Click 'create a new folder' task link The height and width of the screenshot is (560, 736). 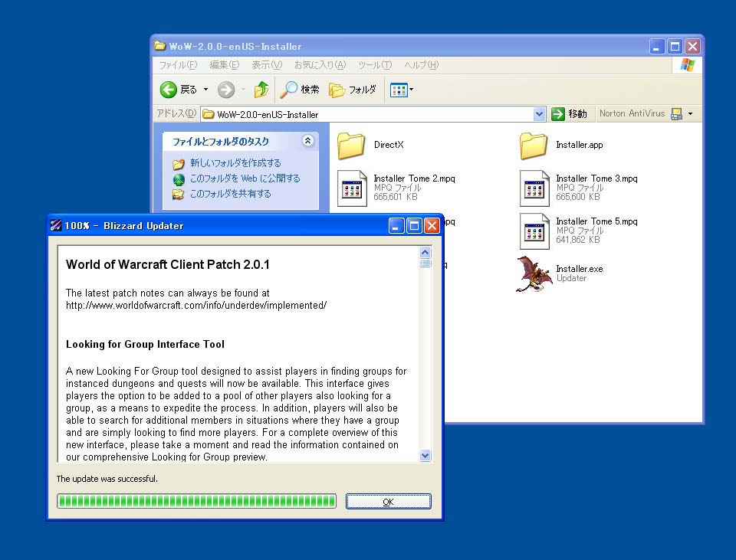coord(235,163)
